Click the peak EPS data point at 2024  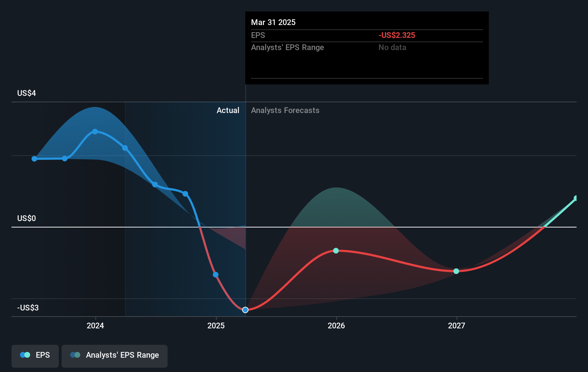click(95, 132)
